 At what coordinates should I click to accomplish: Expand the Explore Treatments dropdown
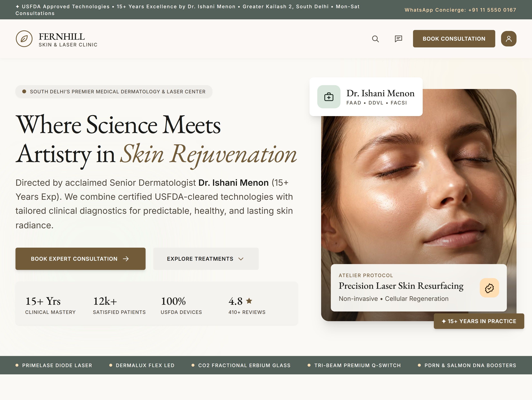coord(206,259)
